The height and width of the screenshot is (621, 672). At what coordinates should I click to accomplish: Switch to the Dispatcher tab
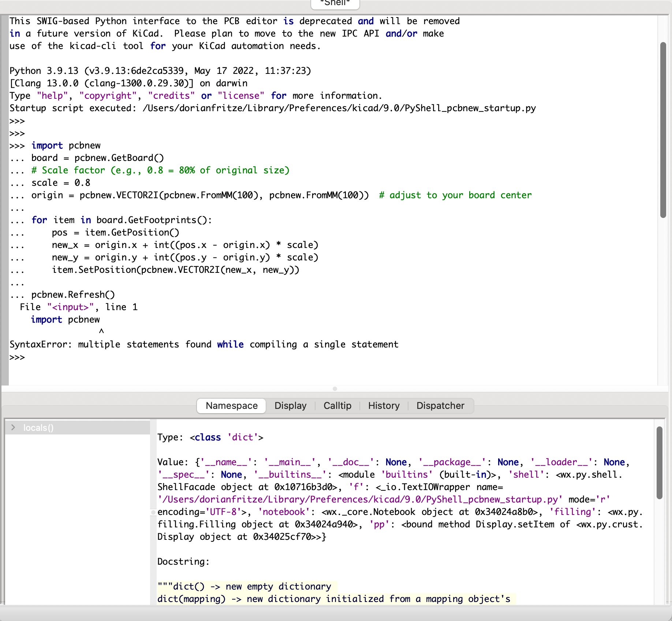click(440, 406)
